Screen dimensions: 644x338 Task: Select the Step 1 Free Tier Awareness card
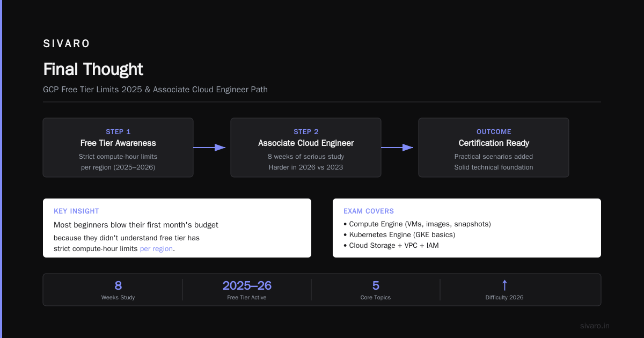click(x=118, y=148)
